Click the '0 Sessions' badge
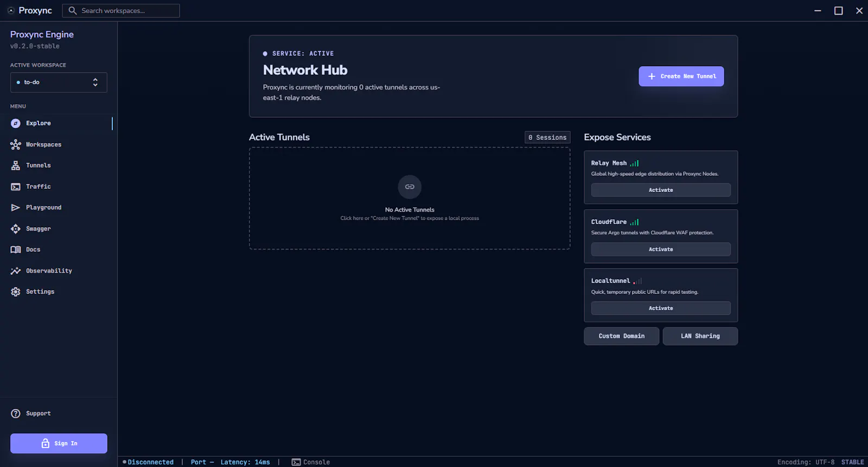This screenshot has width=868, height=467. (547, 138)
